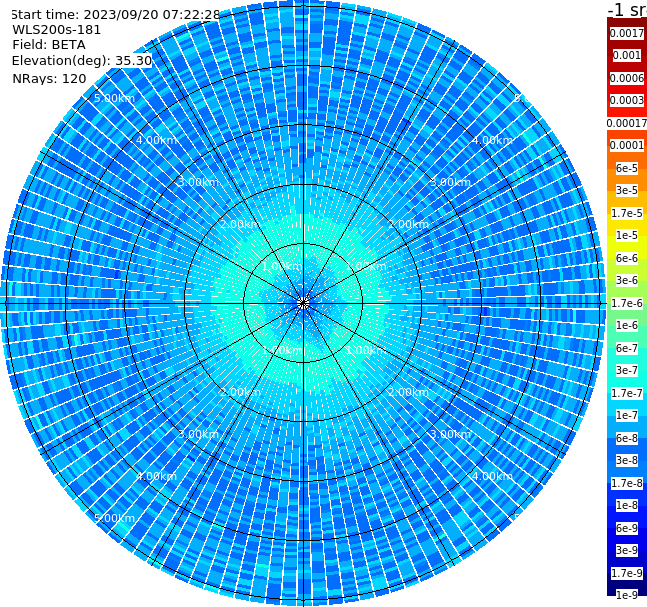This screenshot has height=607, width=647.
Task: Select the 2.00km range label in lower-right quadrant
Action: [x=408, y=392]
